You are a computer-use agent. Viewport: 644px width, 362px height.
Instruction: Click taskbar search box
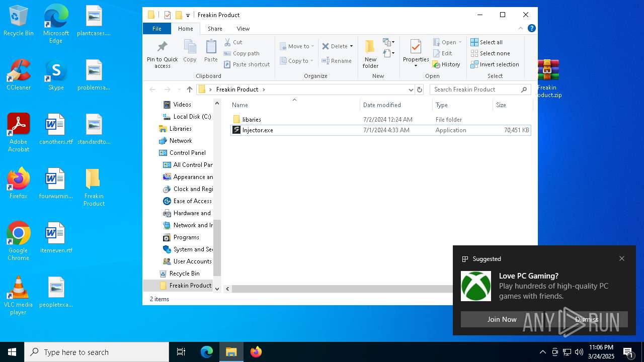pos(97,352)
